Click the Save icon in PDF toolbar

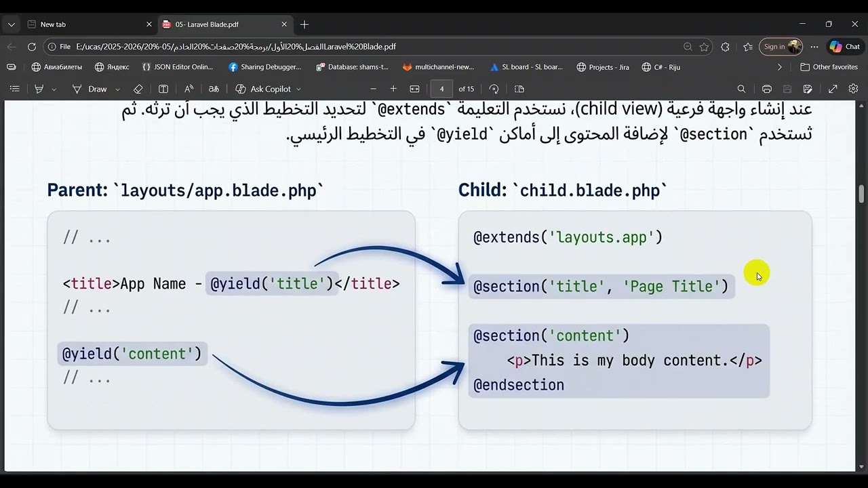pos(787,89)
